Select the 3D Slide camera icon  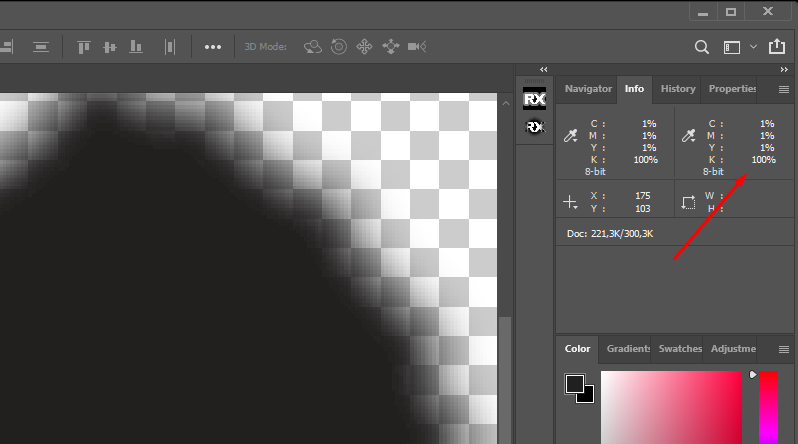tap(391, 47)
